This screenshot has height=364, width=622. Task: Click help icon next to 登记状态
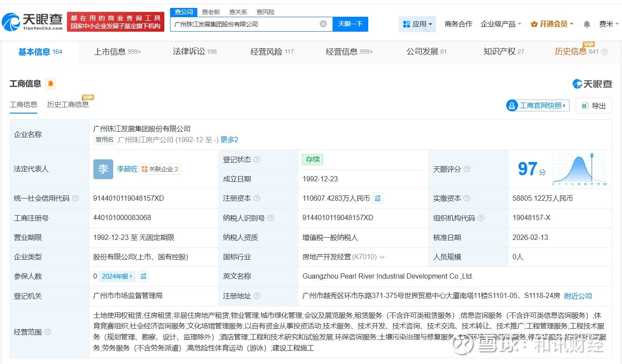click(x=257, y=160)
